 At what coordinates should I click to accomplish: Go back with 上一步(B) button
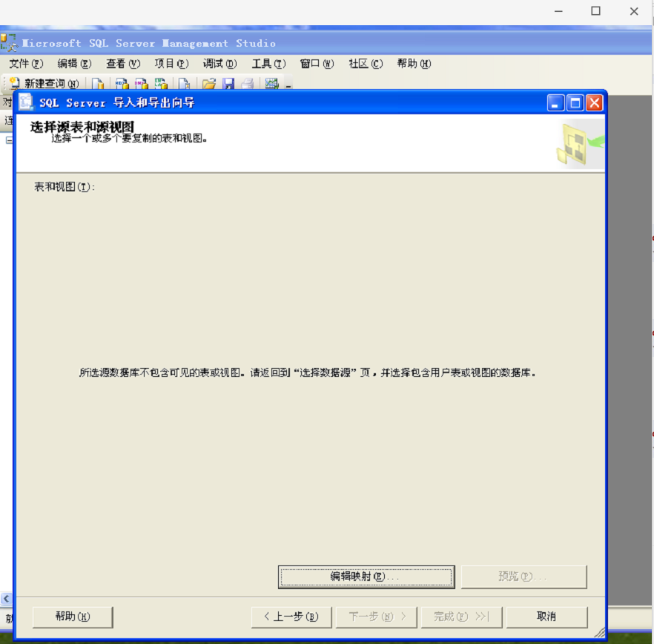point(291,617)
